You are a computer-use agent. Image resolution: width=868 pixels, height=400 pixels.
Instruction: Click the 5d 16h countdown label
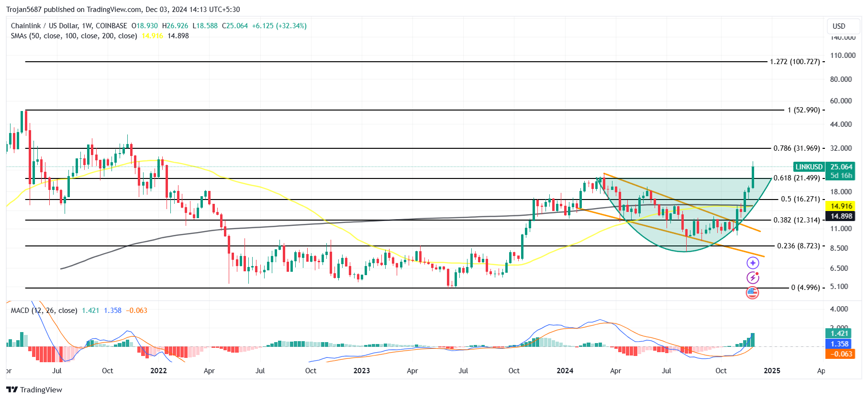point(841,176)
